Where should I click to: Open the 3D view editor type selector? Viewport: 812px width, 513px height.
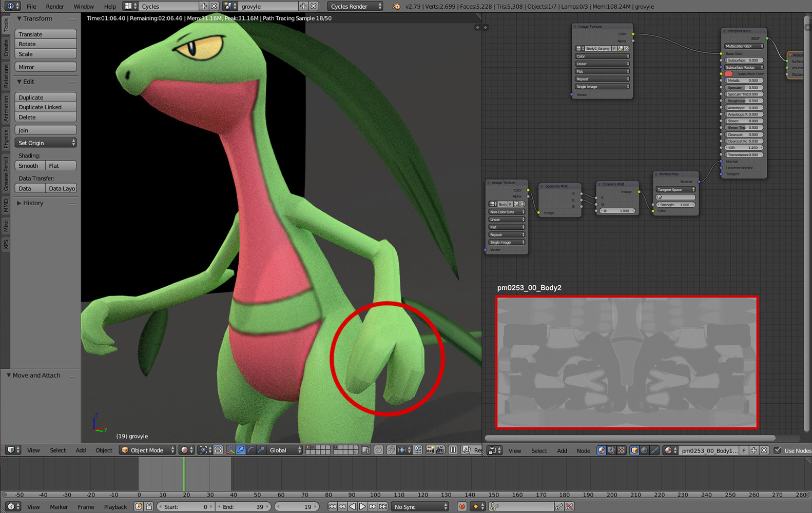click(13, 450)
